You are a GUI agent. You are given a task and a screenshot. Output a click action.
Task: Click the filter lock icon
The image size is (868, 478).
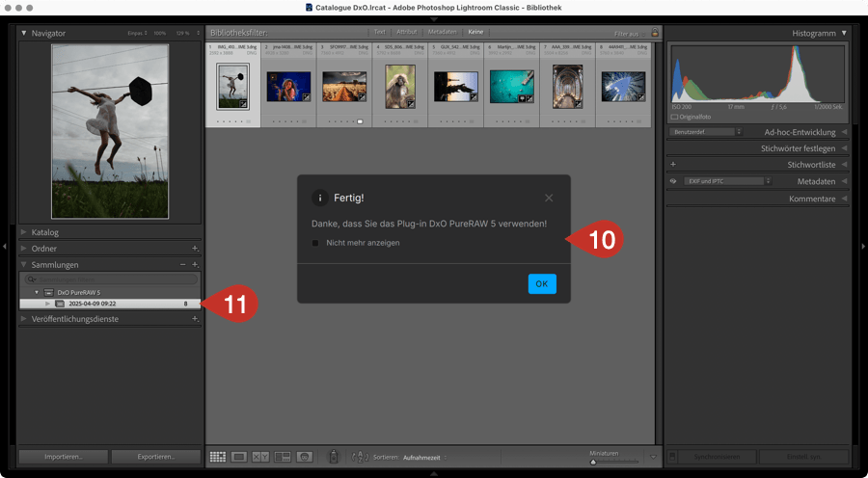(655, 33)
